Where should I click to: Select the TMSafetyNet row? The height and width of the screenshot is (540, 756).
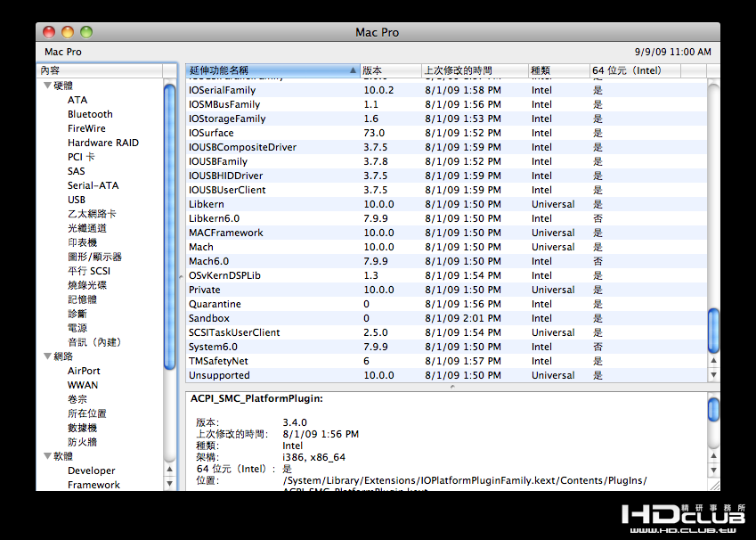tap(446, 361)
